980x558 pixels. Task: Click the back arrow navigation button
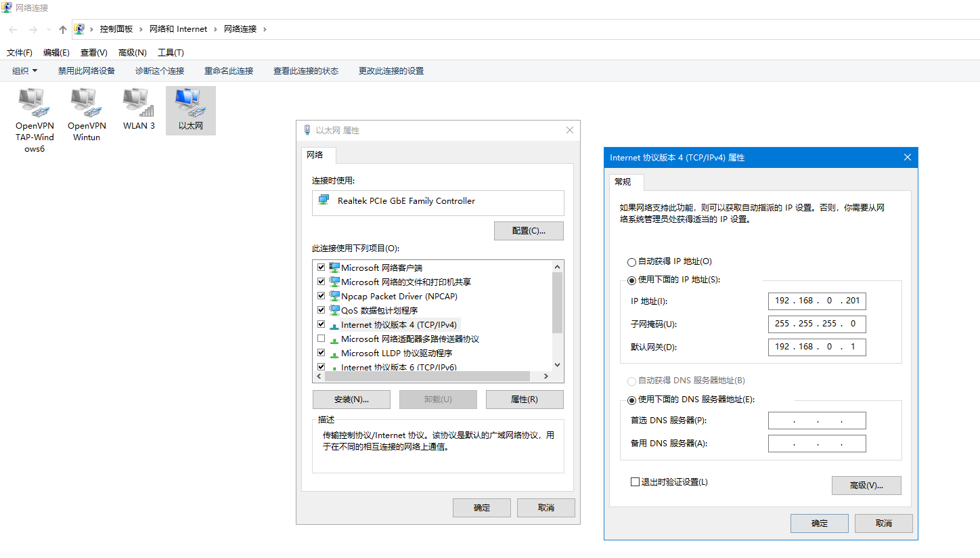13,29
